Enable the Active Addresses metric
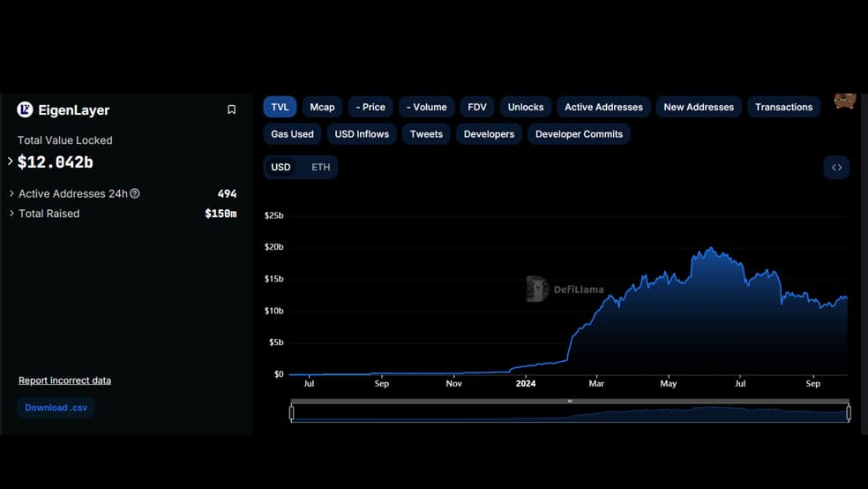 603,107
